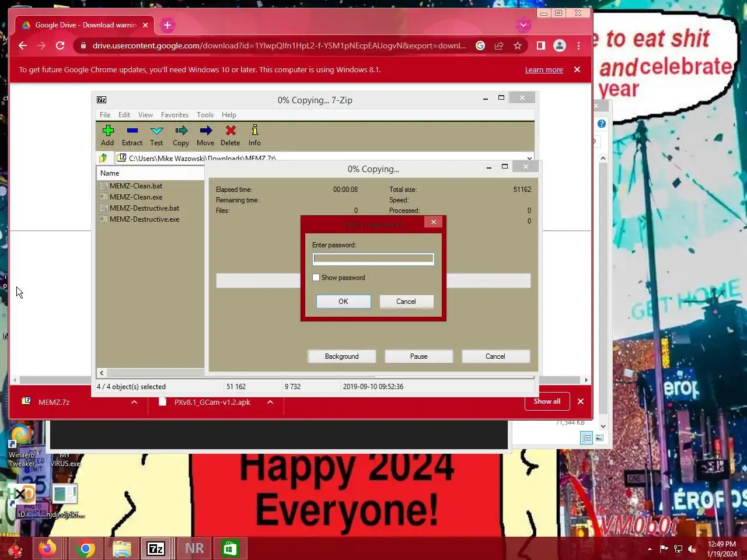Open the Favorites menu in 7-Zip

point(174,115)
